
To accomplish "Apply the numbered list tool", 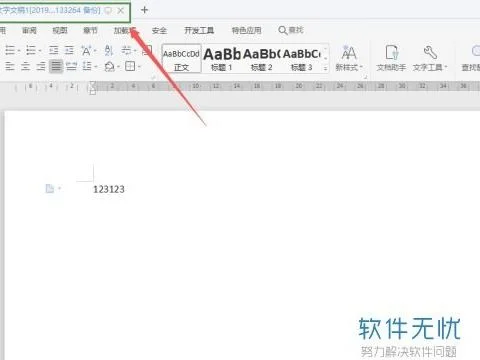I will [x=31, y=51].
